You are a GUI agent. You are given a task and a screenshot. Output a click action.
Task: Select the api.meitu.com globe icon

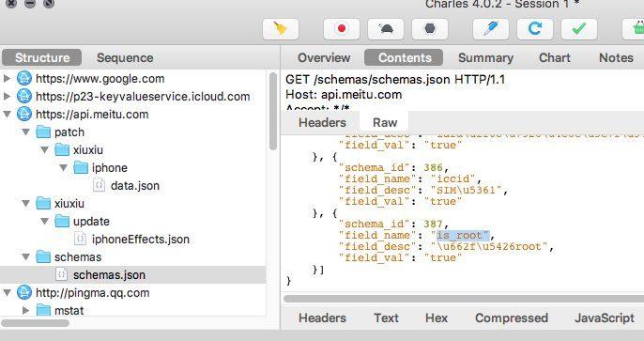[24, 115]
